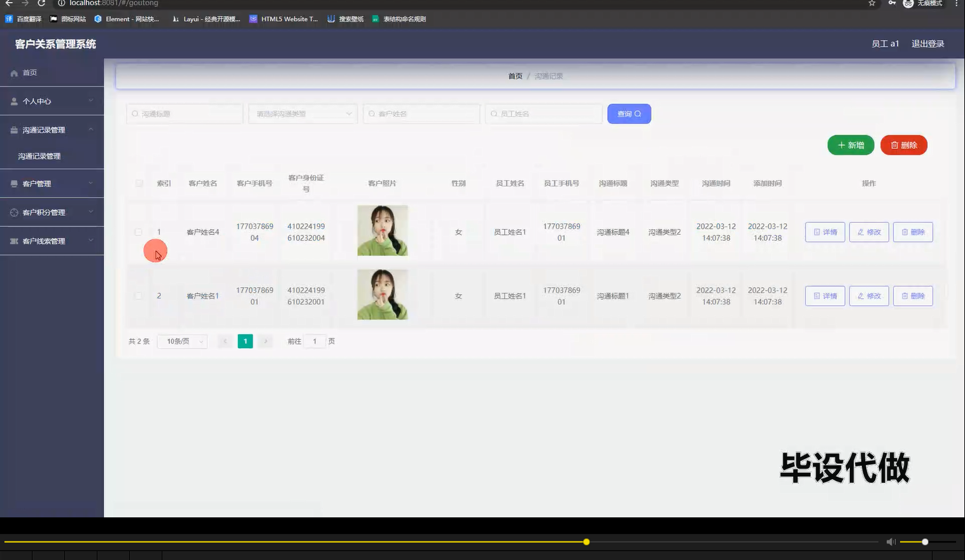View 详情 for 客户姓名4
This screenshot has width=965, height=560.
click(x=825, y=232)
